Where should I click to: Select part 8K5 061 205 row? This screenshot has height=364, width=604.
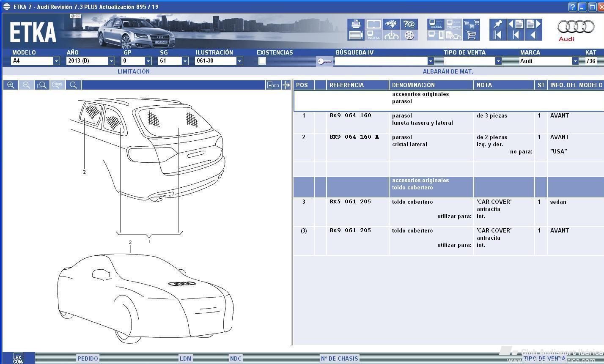click(x=448, y=212)
